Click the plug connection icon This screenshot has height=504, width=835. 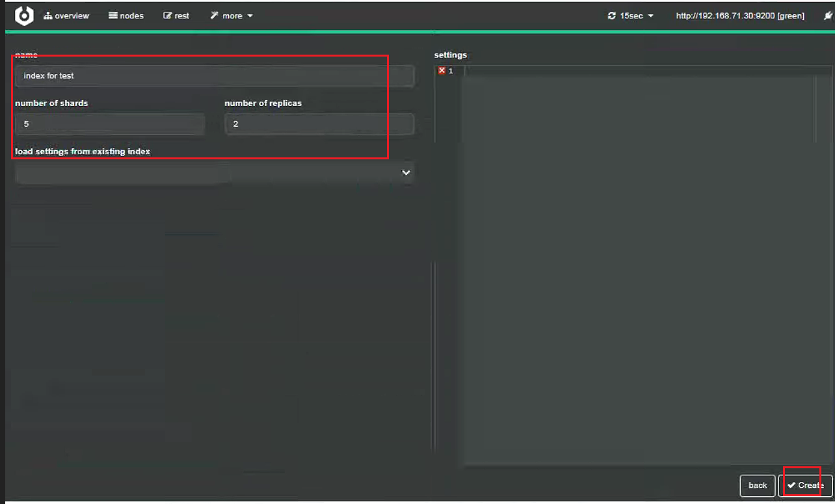828,16
